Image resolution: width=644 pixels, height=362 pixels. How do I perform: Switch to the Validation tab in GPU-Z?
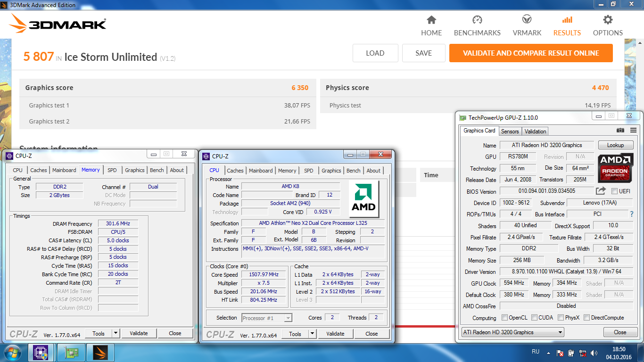click(535, 132)
